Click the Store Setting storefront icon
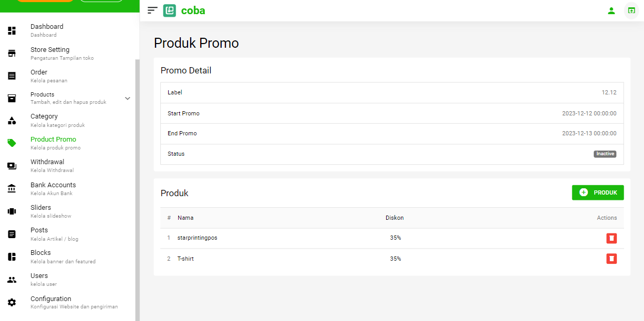 click(x=12, y=53)
